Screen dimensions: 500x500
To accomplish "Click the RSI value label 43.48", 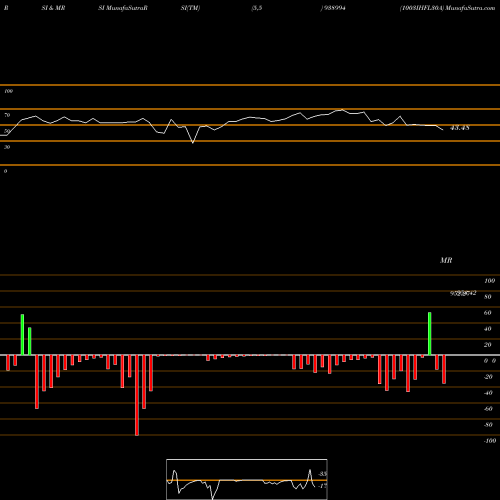I will coord(460,128).
